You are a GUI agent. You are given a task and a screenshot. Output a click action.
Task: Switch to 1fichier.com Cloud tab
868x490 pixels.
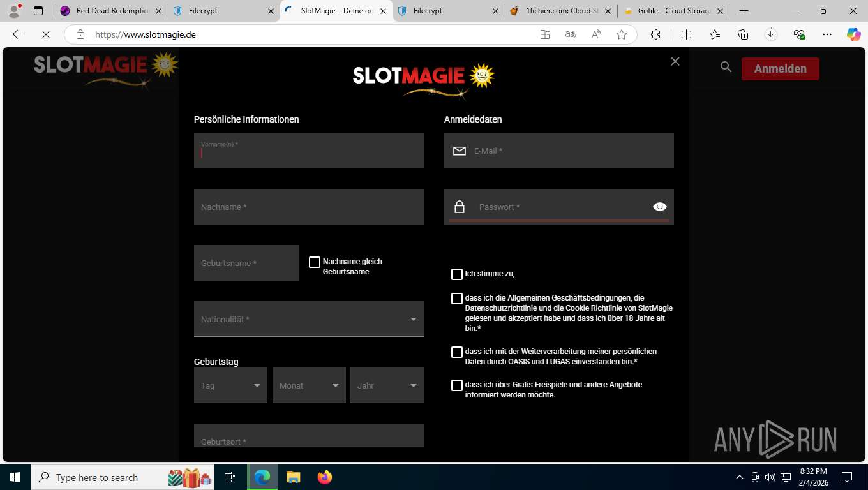[x=560, y=11]
